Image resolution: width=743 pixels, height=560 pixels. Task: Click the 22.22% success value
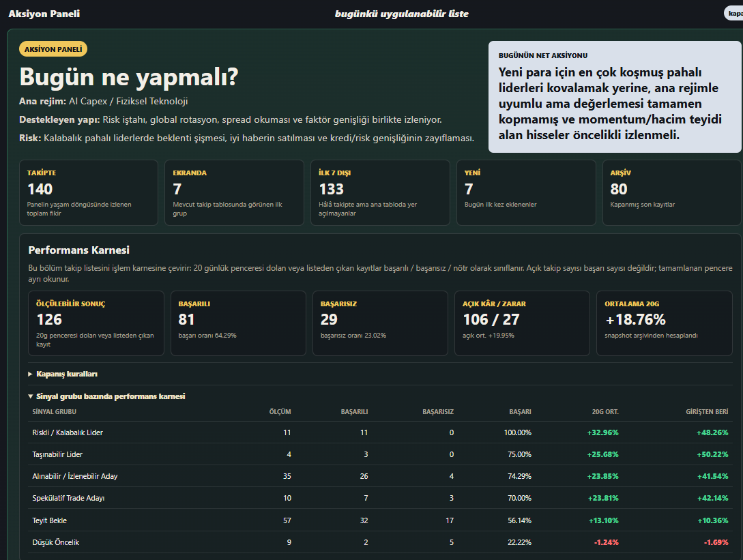(519, 542)
